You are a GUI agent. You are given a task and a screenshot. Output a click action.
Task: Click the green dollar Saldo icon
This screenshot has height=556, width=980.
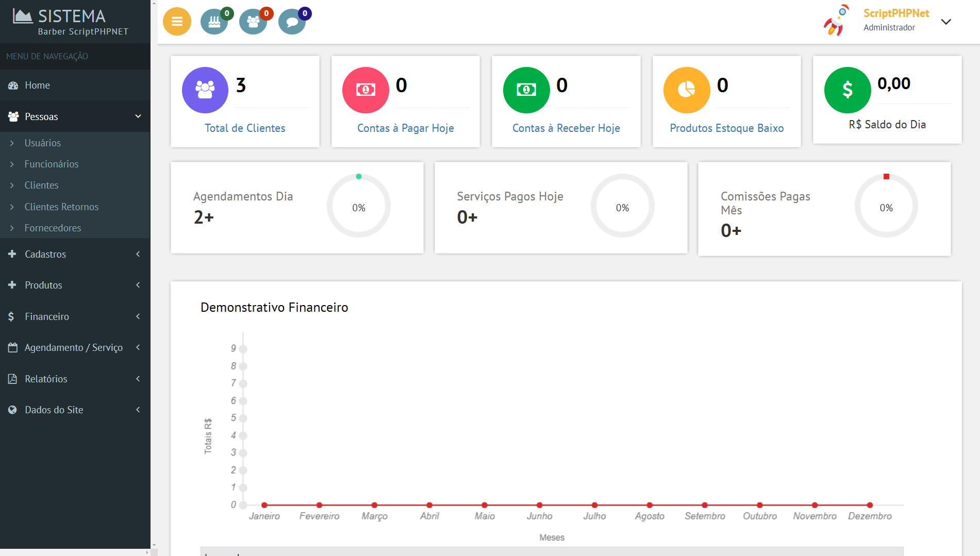click(848, 90)
